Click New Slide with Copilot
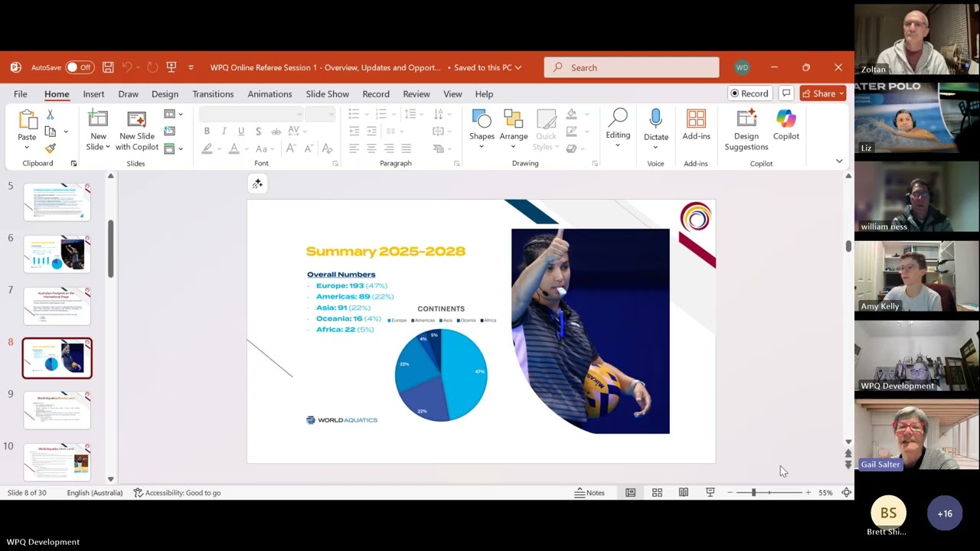 click(137, 130)
